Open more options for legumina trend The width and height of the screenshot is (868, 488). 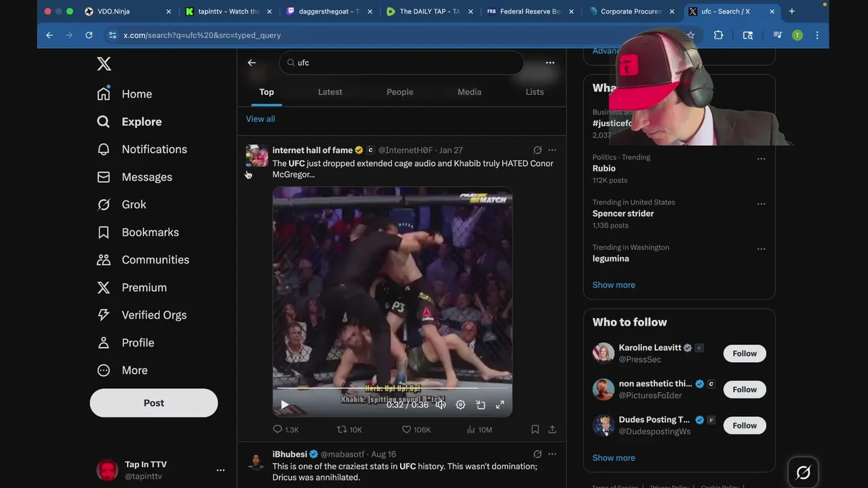click(x=761, y=249)
